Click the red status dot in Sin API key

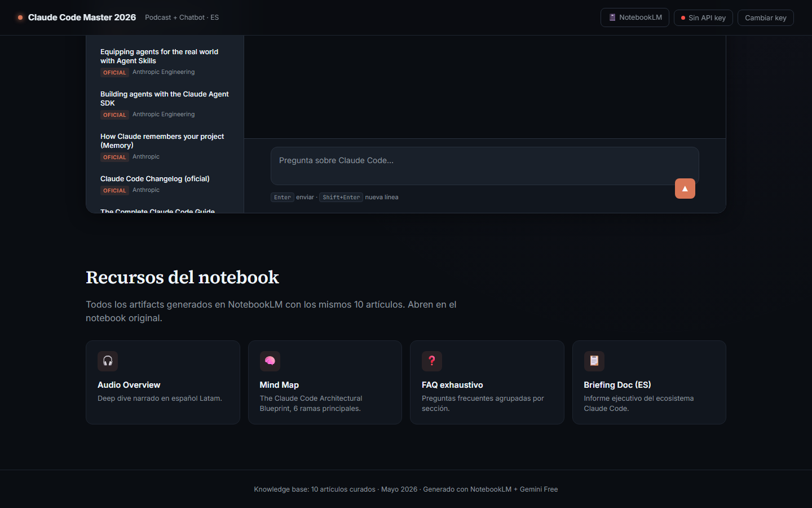point(683,18)
